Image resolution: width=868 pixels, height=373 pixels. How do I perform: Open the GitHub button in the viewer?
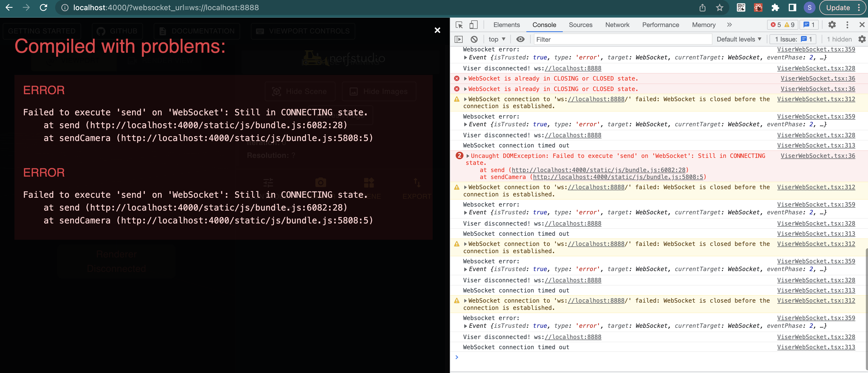coord(117,31)
